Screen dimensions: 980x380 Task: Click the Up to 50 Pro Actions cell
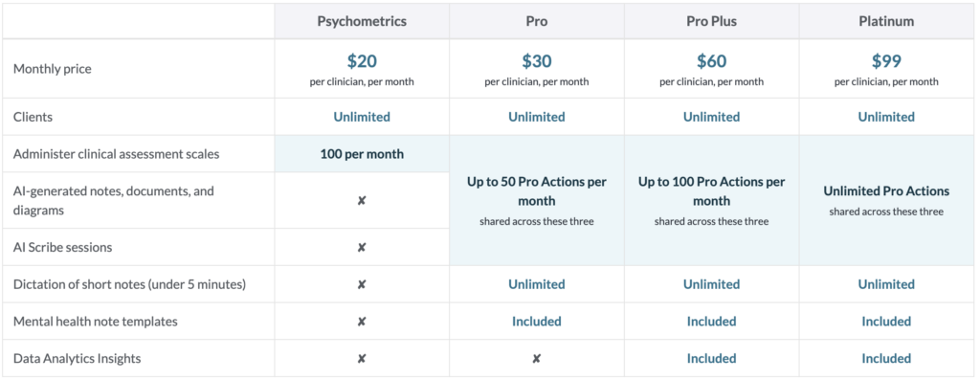tap(536, 200)
